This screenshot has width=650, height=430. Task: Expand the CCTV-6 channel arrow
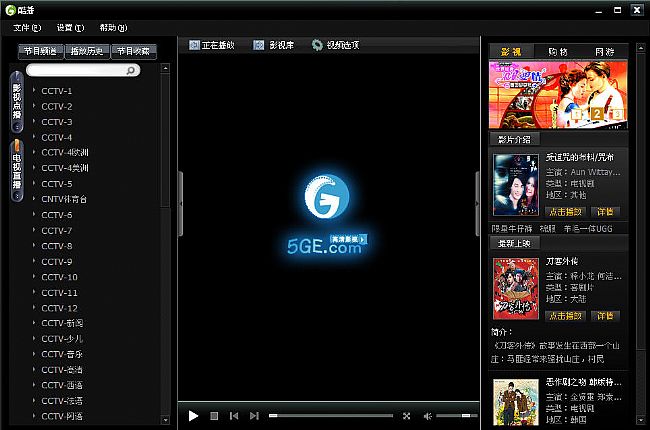(x=34, y=214)
